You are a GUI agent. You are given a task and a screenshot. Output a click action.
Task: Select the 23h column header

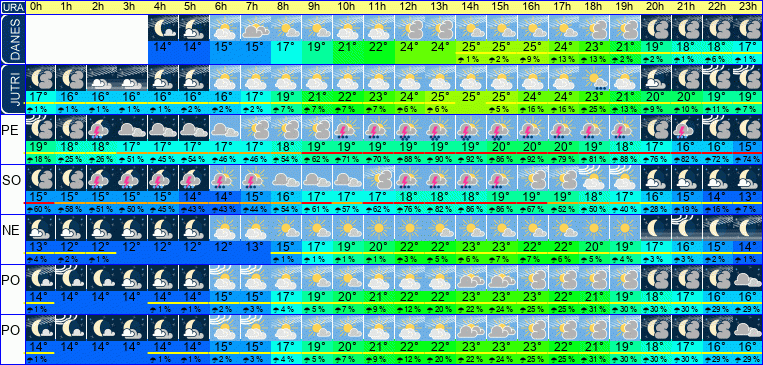(748, 7)
